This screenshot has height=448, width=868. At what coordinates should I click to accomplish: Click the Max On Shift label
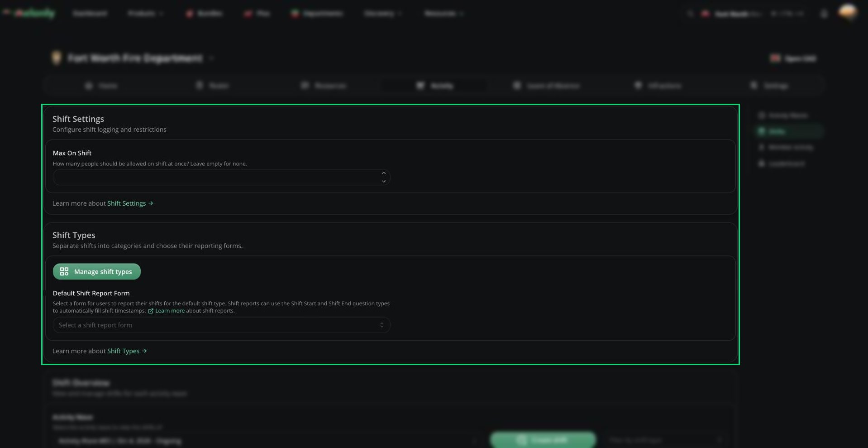(x=72, y=153)
